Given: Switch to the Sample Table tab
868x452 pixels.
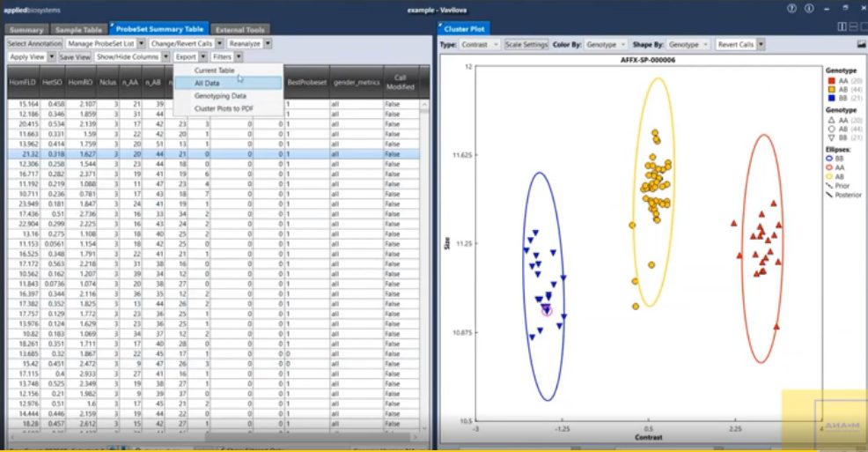Looking at the screenshot, I should 80,29.
